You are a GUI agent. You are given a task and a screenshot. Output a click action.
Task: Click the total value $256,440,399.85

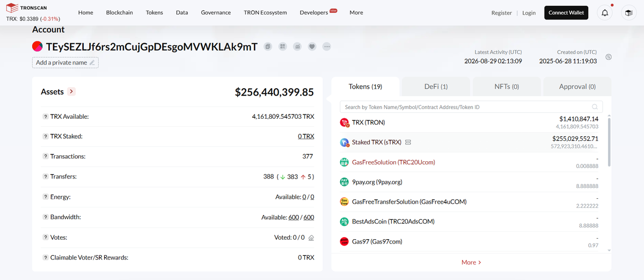(274, 92)
